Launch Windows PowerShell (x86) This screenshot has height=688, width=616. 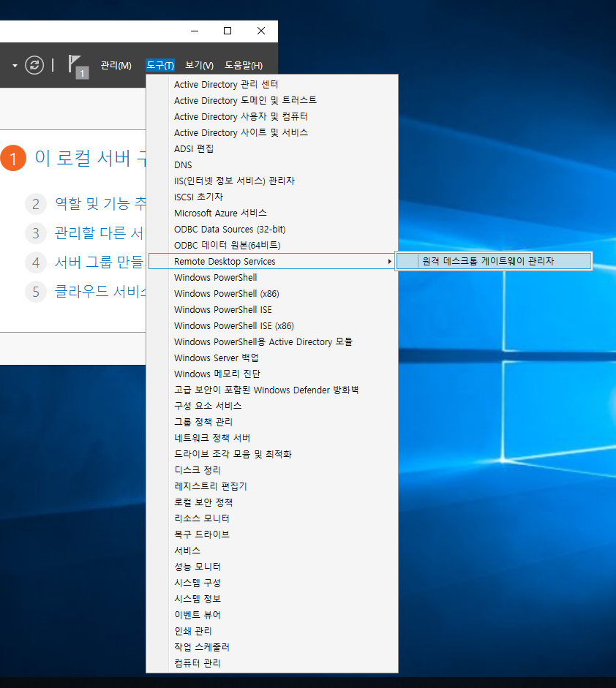click(273, 293)
